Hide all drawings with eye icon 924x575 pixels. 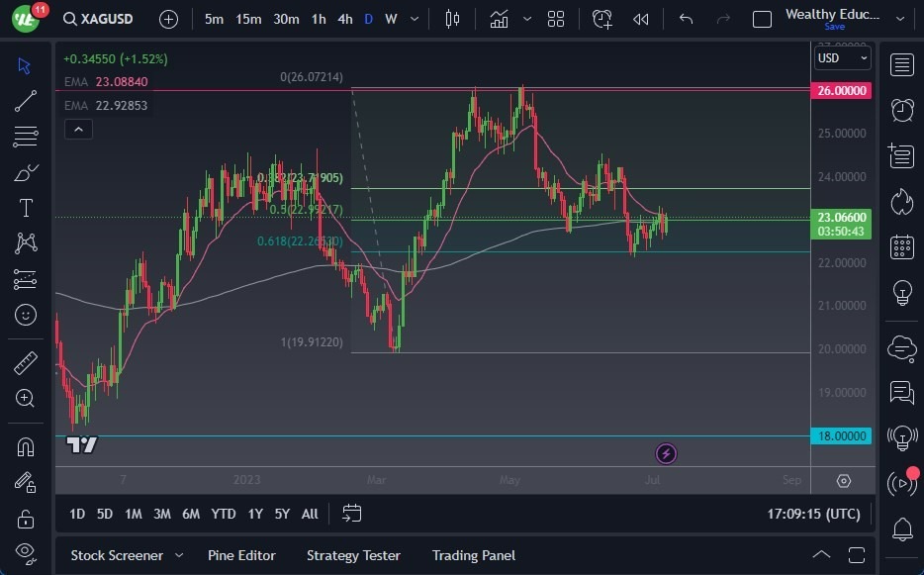(26, 551)
